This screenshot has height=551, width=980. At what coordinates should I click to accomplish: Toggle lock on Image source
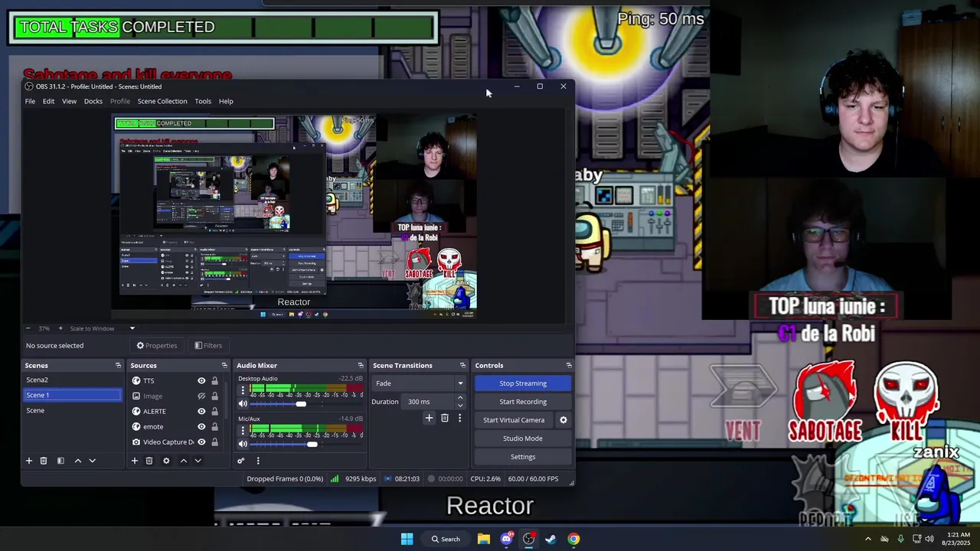click(x=214, y=396)
